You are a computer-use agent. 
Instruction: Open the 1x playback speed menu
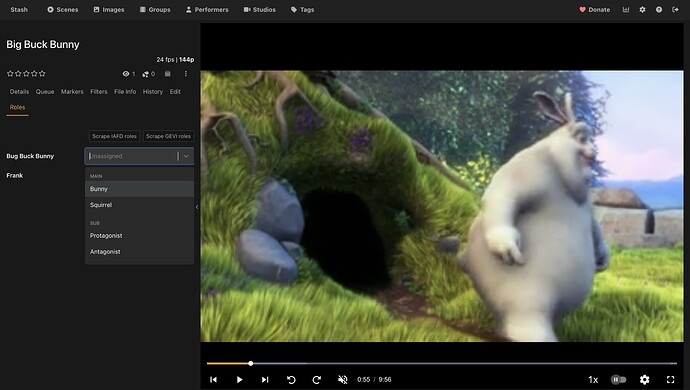coord(593,379)
